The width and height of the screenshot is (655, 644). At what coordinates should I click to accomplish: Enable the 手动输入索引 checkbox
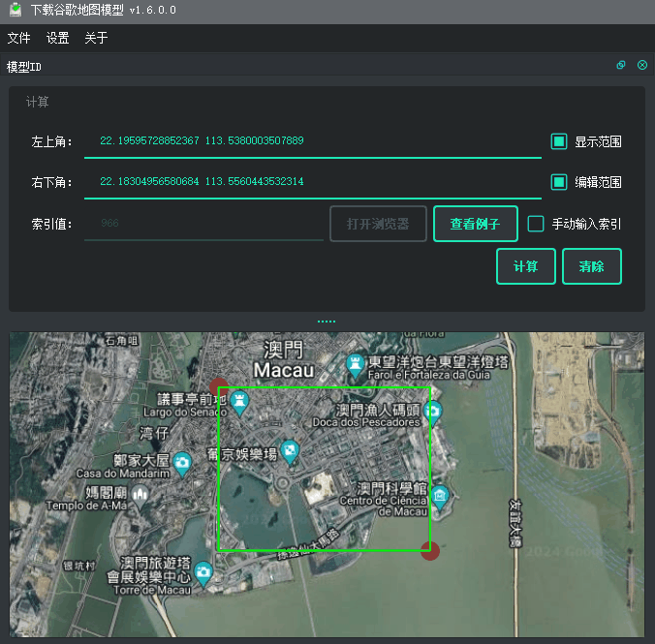pyautogui.click(x=536, y=224)
